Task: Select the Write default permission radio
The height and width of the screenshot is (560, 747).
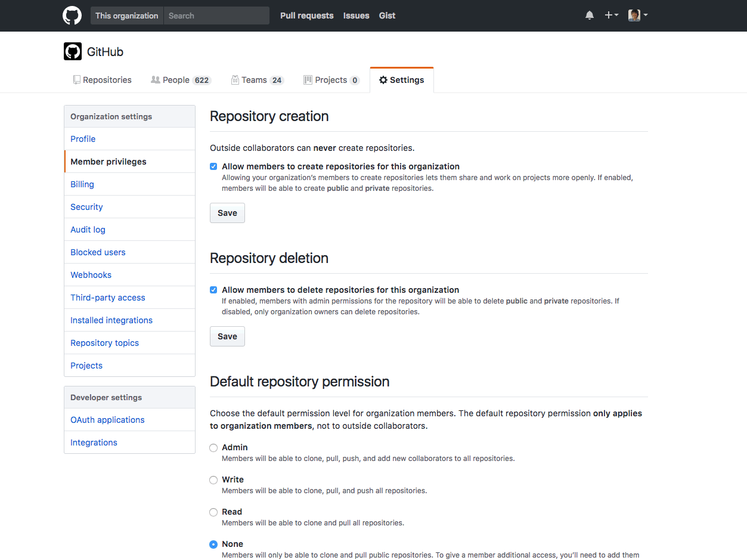Action: tap(213, 480)
